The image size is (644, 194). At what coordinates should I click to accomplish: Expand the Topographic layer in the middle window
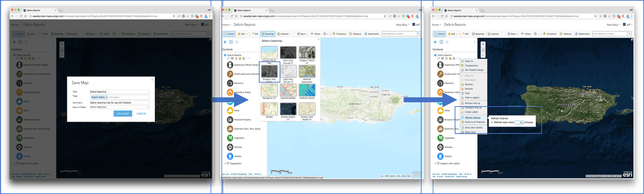click(225, 163)
